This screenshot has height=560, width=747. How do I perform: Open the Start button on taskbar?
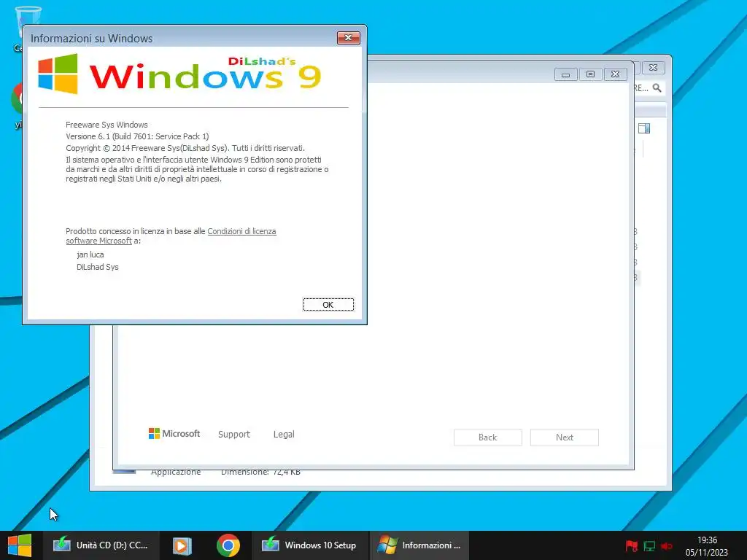(x=20, y=545)
